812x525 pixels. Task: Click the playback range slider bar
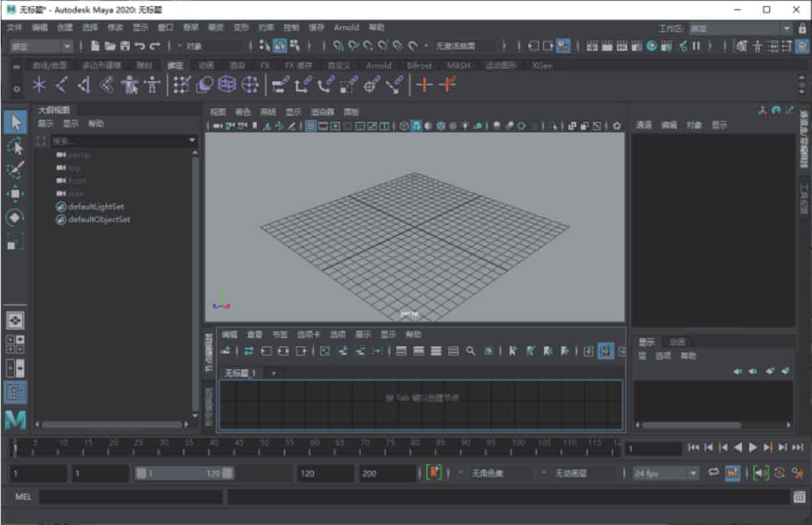tap(184, 473)
